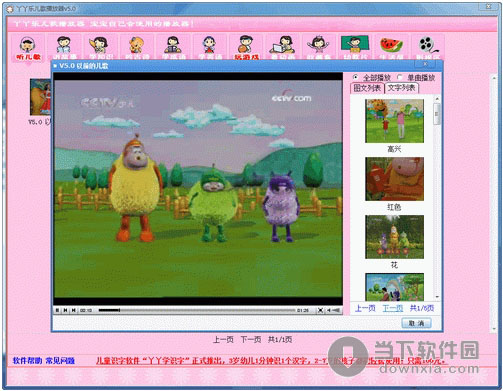503x391 pixels.
Task: Click the up arrow of the song list scrollbar
Action: (437, 99)
